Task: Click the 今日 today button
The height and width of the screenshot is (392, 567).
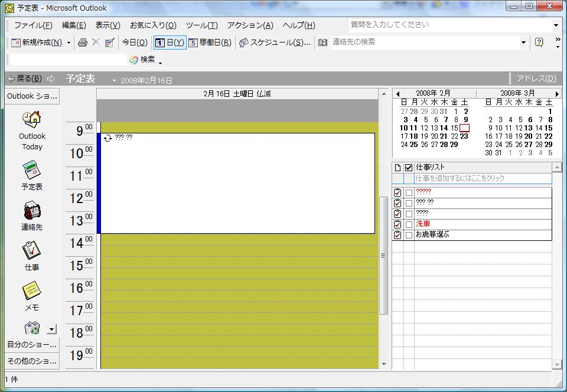Action: pos(135,43)
